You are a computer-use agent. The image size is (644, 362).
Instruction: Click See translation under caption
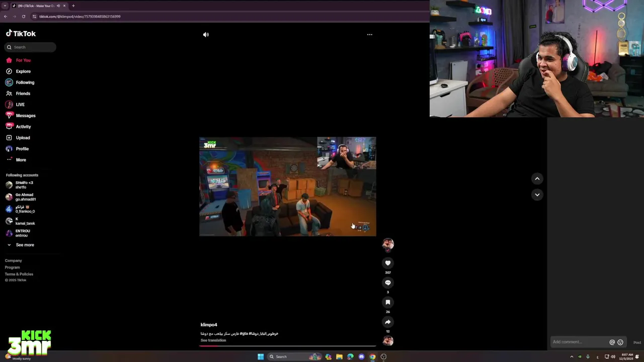213,340
